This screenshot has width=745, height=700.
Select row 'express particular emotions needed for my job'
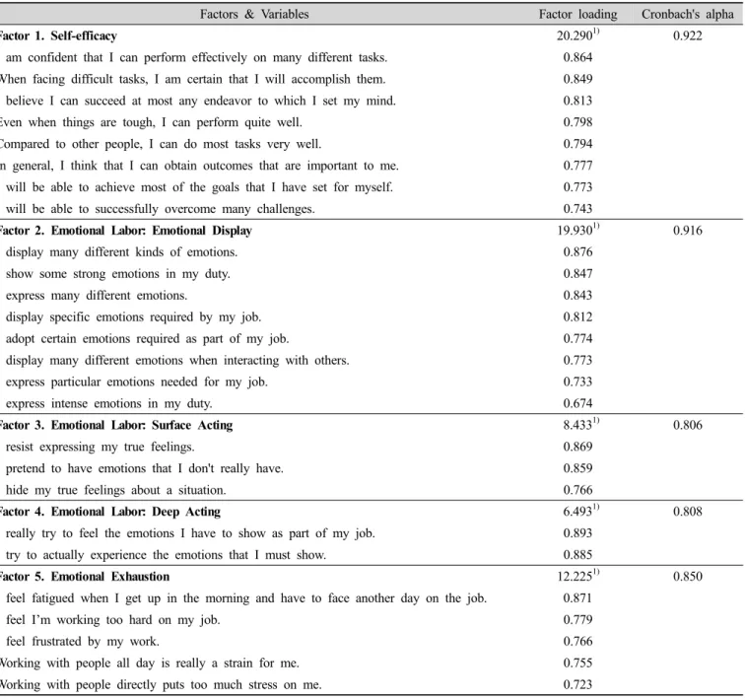click(x=134, y=383)
